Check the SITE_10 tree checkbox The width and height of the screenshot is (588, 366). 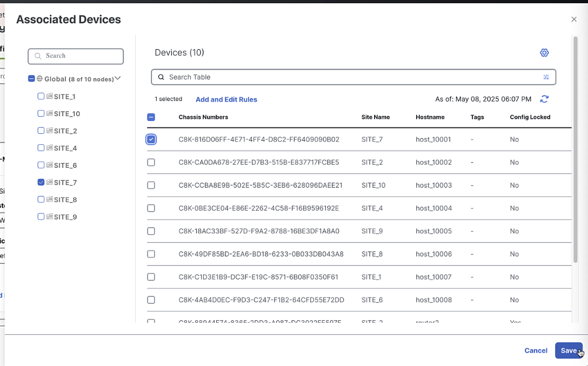(x=41, y=113)
